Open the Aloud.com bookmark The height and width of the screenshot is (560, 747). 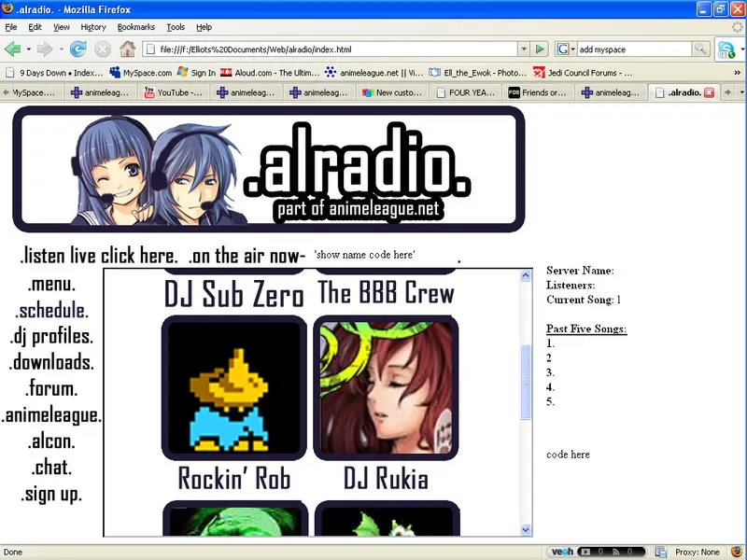pos(270,73)
